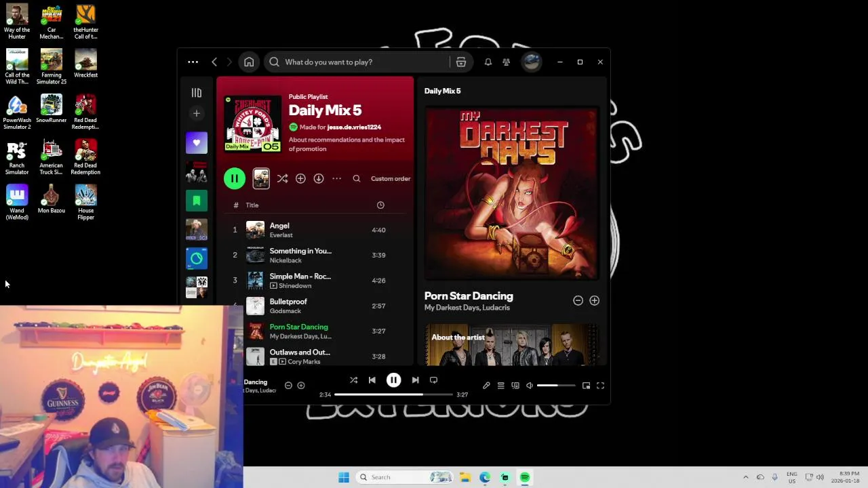Open Spotify Home via the house icon
The image size is (868, 488).
(x=249, y=62)
